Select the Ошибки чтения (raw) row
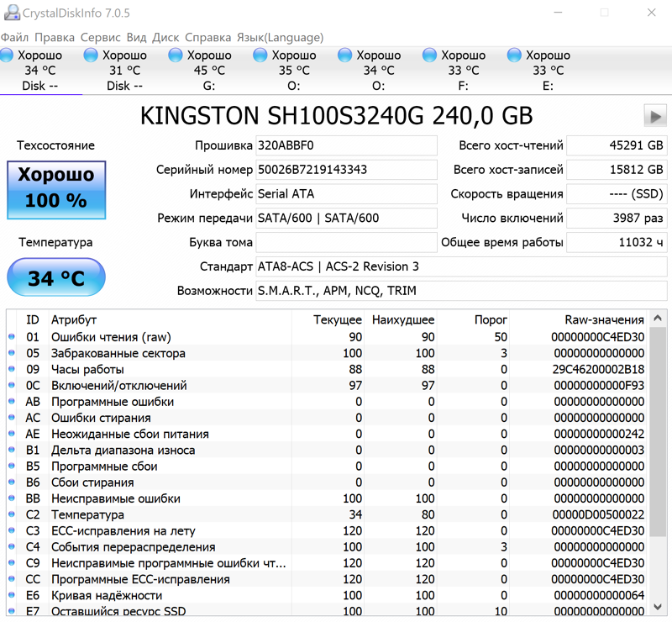This screenshot has width=672, height=622. tap(328, 337)
